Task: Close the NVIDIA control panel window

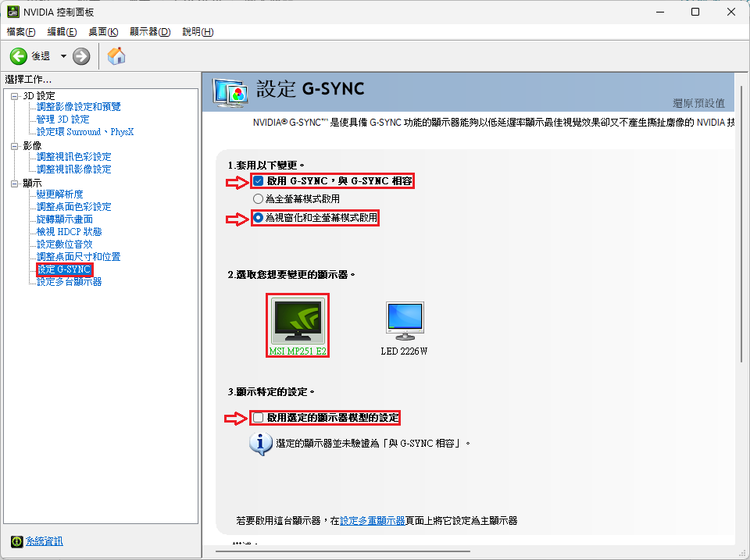Action: (731, 12)
